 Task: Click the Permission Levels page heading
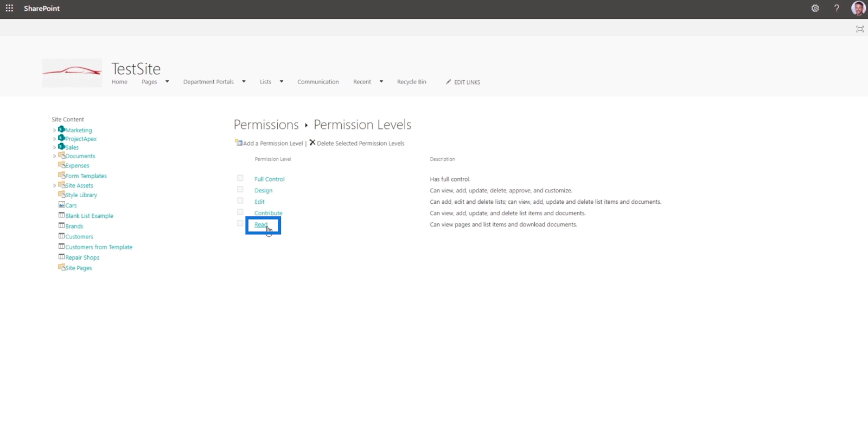tap(362, 125)
